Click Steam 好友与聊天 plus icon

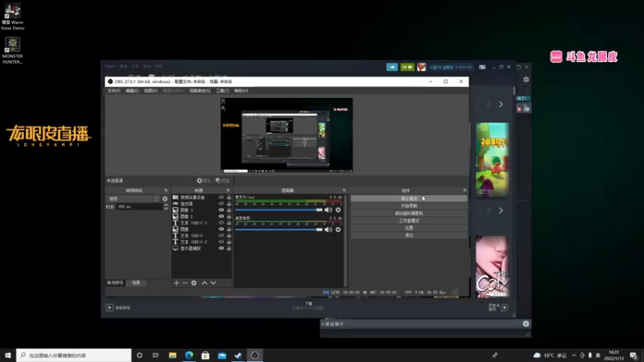tap(505, 307)
